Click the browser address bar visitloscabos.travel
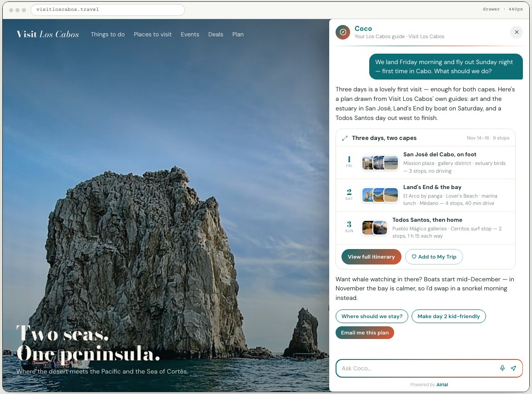The image size is (532, 394). [x=108, y=10]
